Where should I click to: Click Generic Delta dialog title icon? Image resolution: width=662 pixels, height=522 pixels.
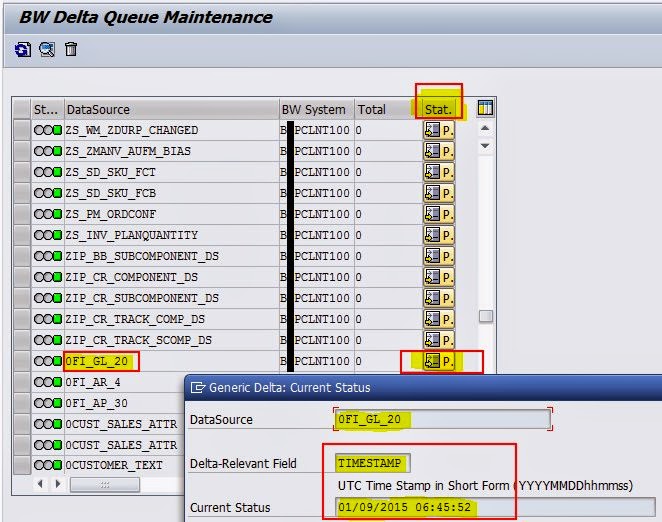tap(198, 387)
